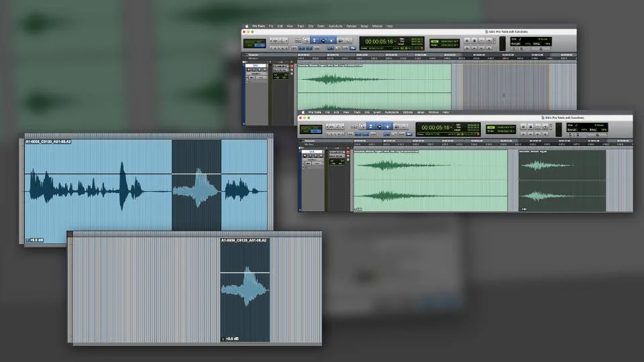Open track input path selector in upper window
Screen dimensions: 644x362
point(280,66)
